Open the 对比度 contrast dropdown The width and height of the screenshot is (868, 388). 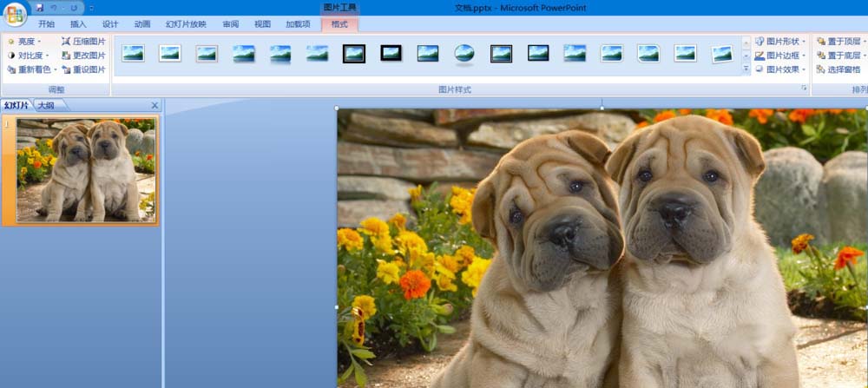(28, 56)
